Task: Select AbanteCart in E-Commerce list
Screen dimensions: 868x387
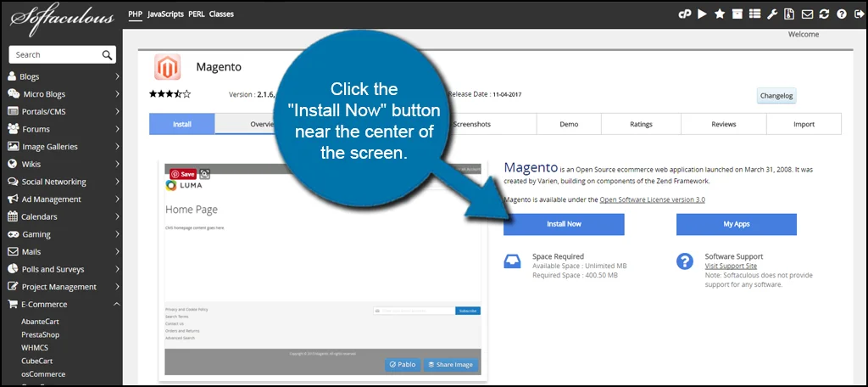Action: tap(40, 322)
